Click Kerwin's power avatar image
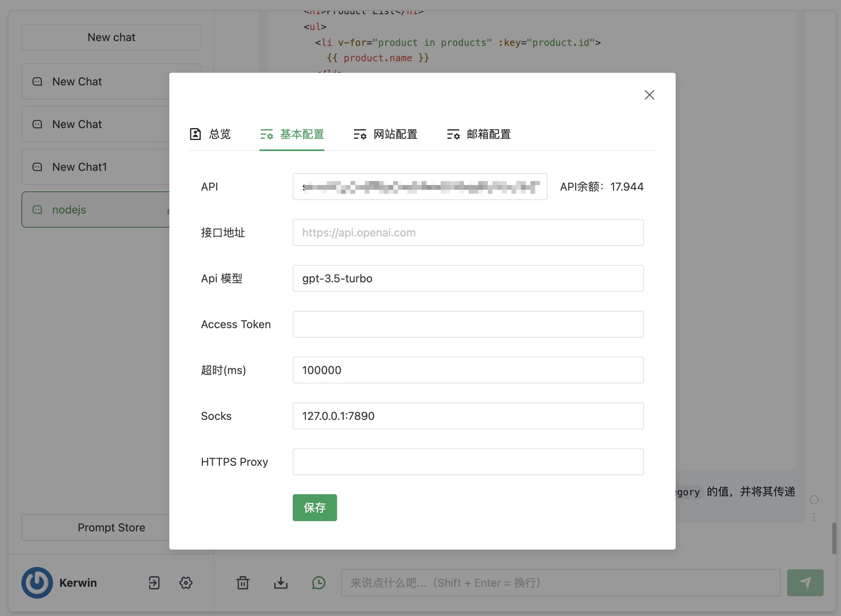841x616 pixels. pos(37,582)
